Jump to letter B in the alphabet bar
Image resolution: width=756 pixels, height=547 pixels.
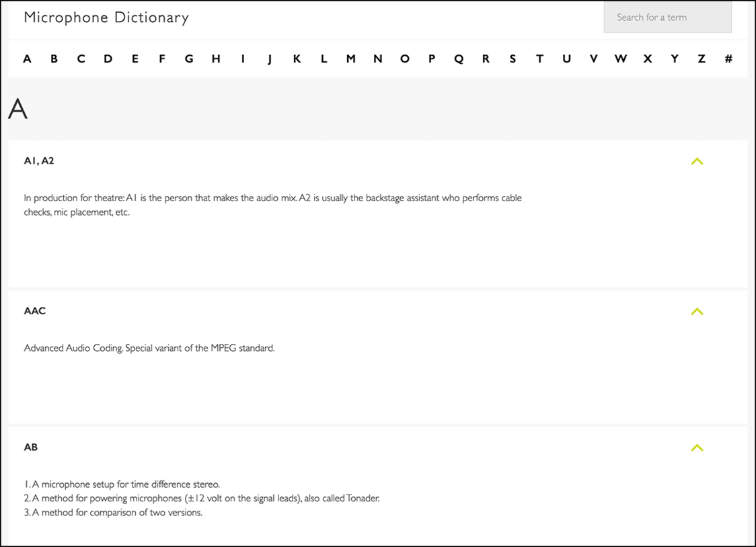[x=54, y=59]
